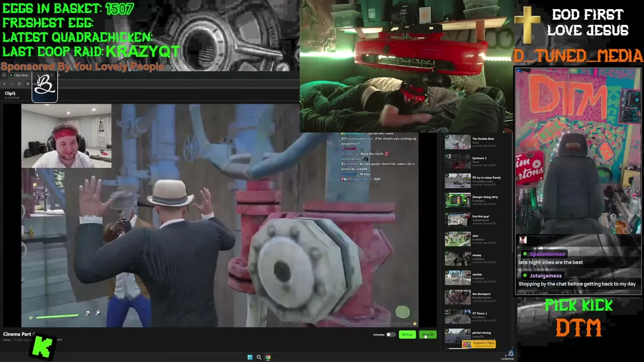Screen dimensions: 644x362
Task: Open the 'End this guy!' thumbnail
Action: click(x=457, y=220)
